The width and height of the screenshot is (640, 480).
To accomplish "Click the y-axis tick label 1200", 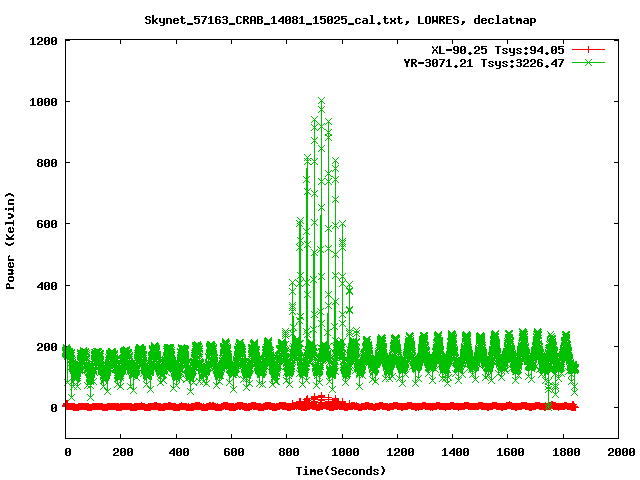I will click(x=43, y=41).
